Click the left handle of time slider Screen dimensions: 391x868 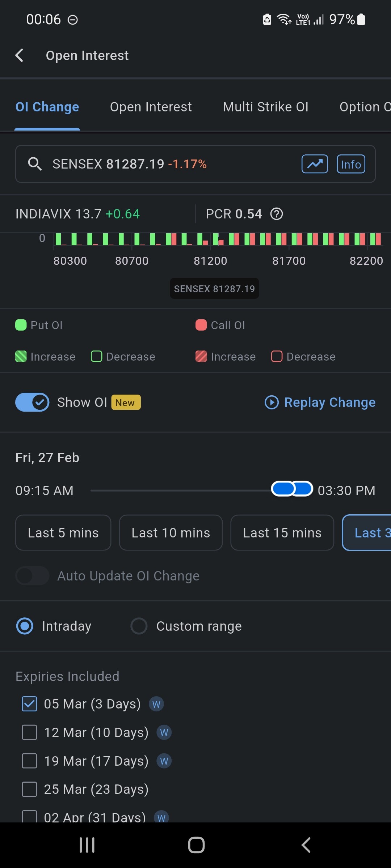point(283,489)
